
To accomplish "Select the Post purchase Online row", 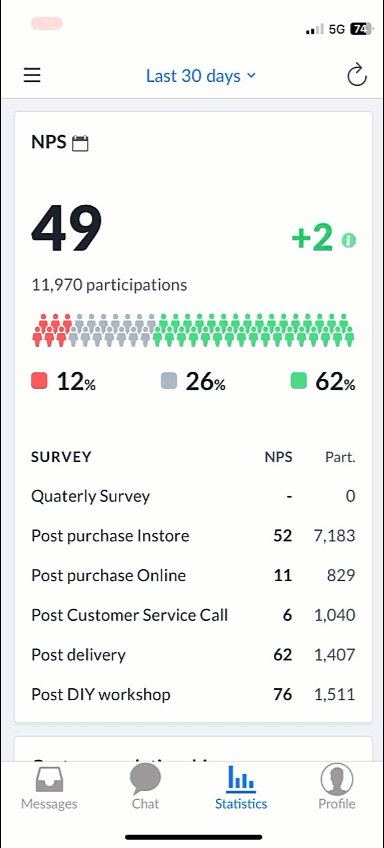I will [193, 575].
